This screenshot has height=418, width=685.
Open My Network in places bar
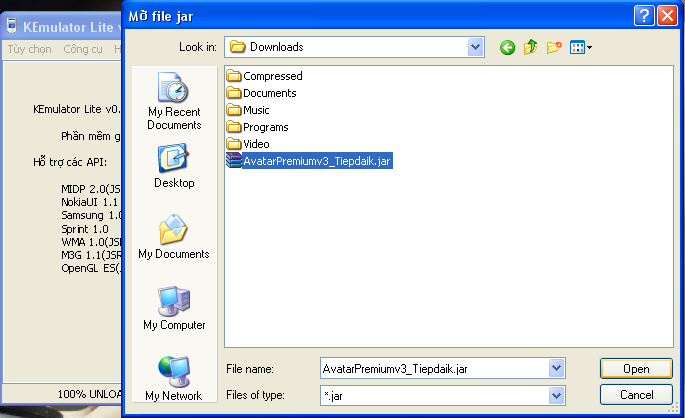(x=174, y=379)
